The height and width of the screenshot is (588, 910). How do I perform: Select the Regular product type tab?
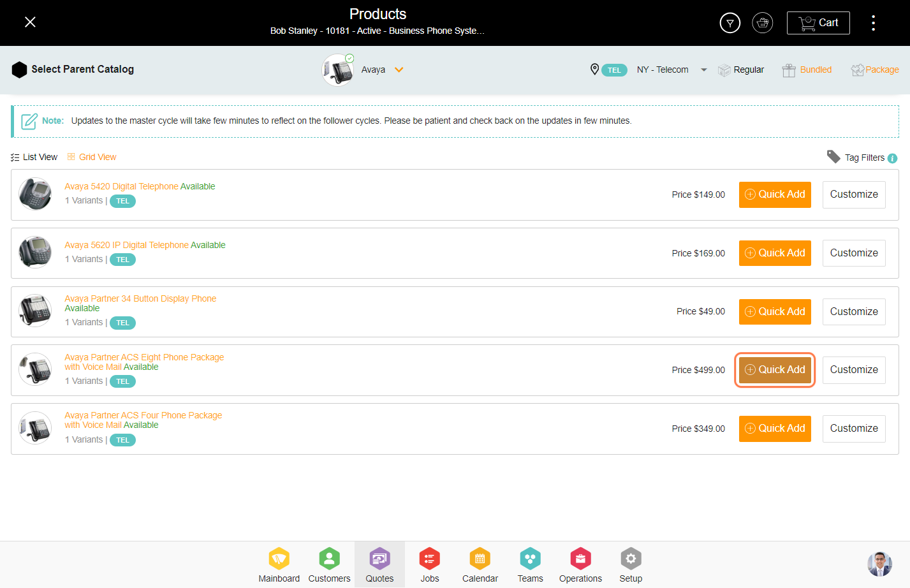pyautogui.click(x=741, y=70)
